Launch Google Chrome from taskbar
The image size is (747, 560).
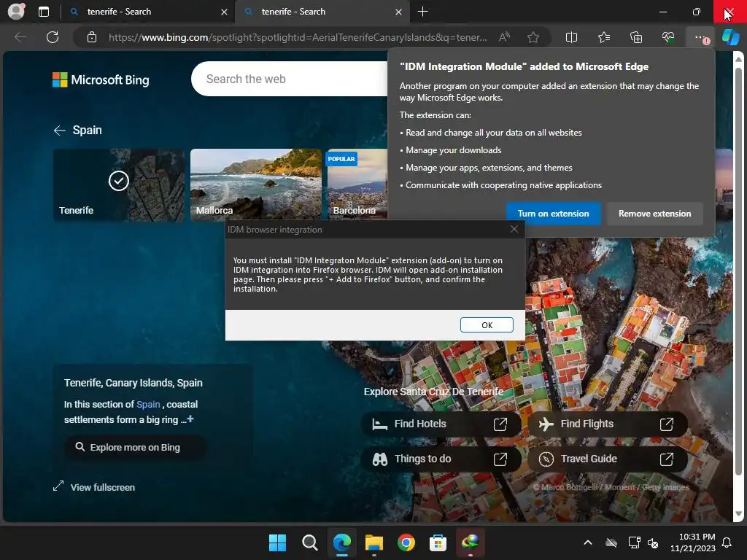coord(406,542)
